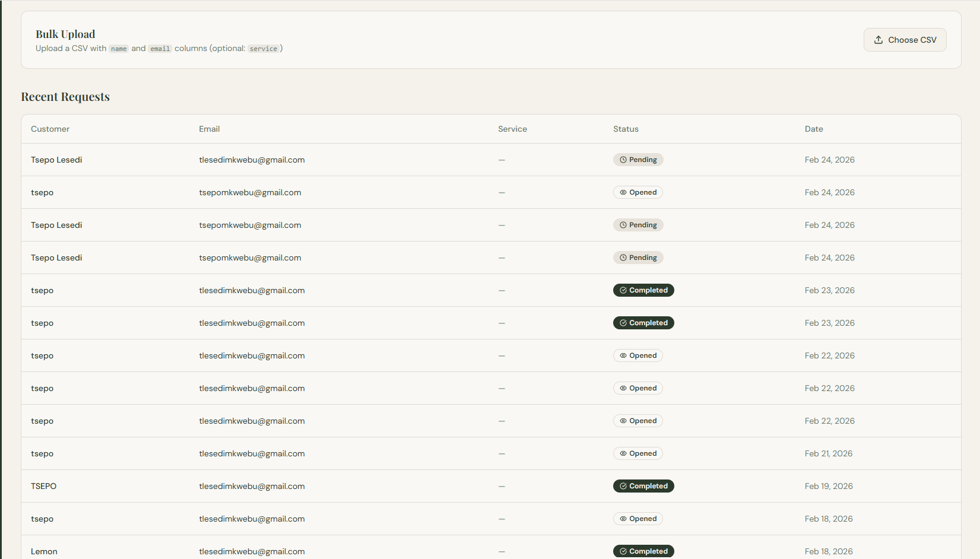
Task: Toggle the Opened status in the middle Feb 22 row
Action: [638, 388]
